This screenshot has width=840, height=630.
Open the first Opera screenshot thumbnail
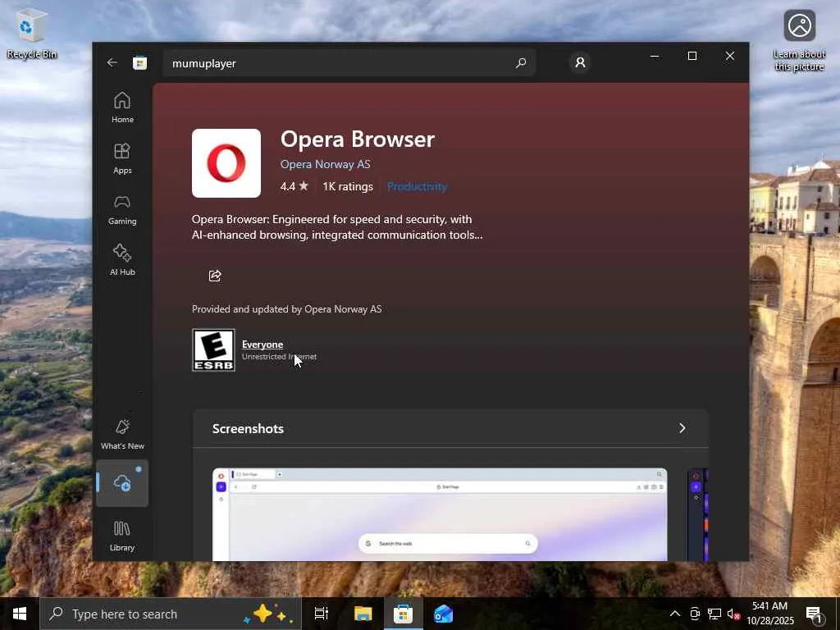440,514
